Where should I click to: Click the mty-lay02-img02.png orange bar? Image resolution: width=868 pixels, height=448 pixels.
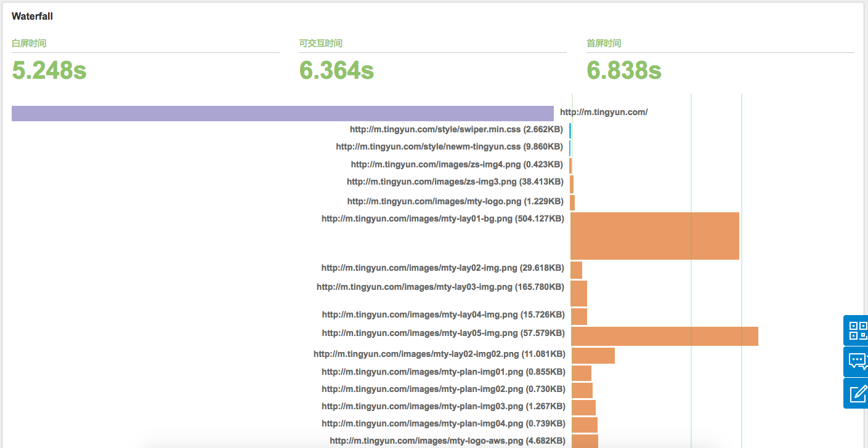coord(593,356)
